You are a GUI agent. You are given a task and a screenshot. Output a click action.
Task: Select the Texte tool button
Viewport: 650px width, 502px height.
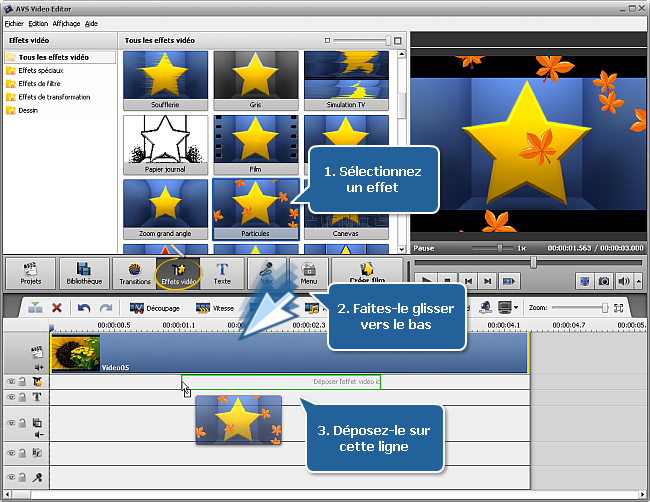[x=222, y=273]
